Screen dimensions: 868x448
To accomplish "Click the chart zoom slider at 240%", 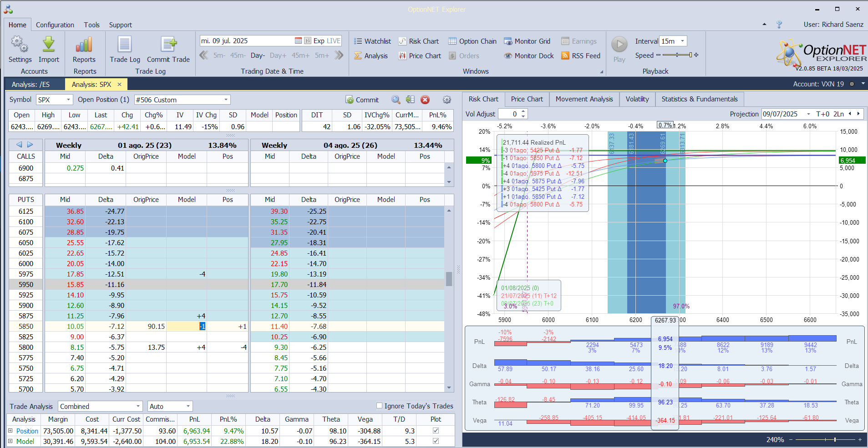I will [835, 439].
